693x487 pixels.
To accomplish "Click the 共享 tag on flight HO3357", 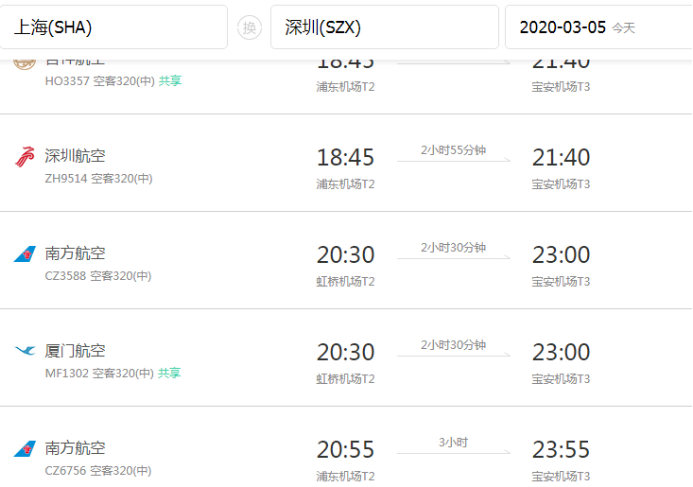I will click(170, 81).
